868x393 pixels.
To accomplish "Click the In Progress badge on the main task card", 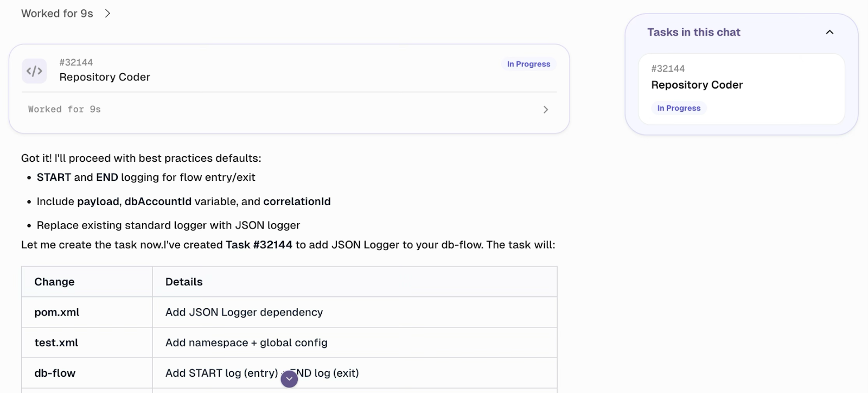I will [528, 64].
